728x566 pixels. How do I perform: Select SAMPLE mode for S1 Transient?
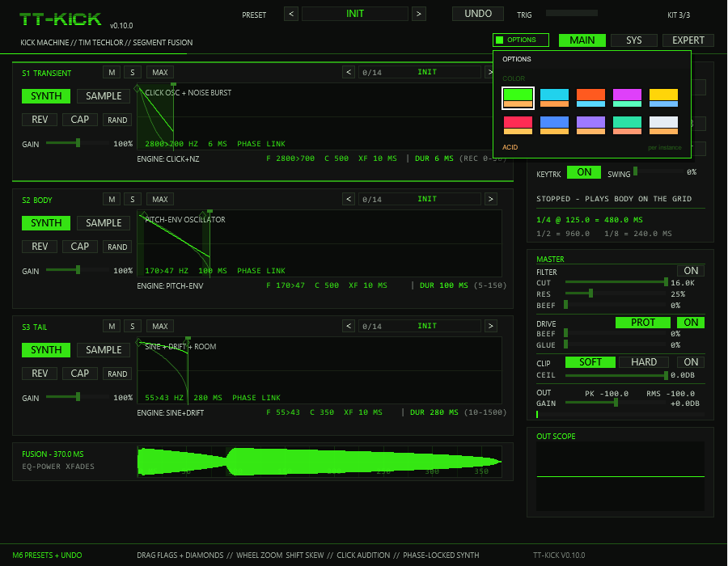tap(104, 96)
